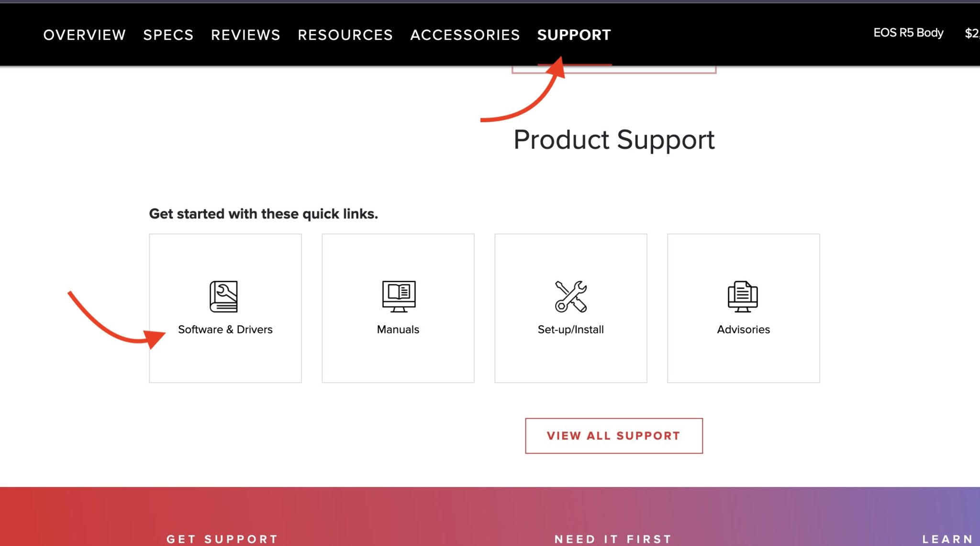Open the Accessories tab

pyautogui.click(x=465, y=35)
